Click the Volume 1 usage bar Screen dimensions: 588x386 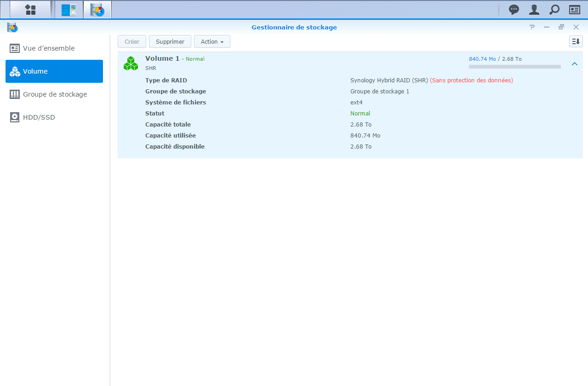tap(514, 67)
